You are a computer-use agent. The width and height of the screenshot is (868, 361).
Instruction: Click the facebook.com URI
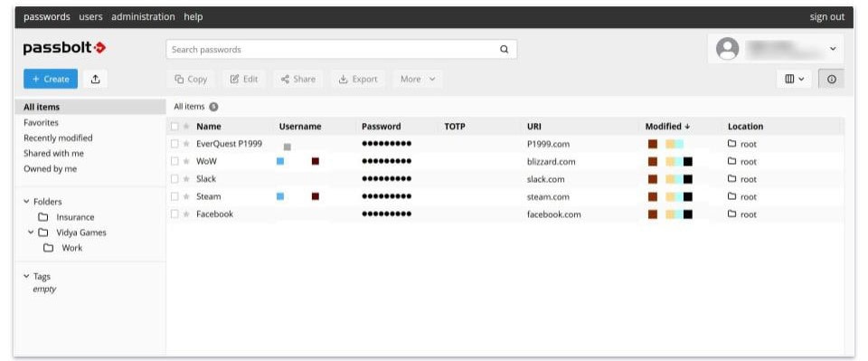tap(554, 214)
